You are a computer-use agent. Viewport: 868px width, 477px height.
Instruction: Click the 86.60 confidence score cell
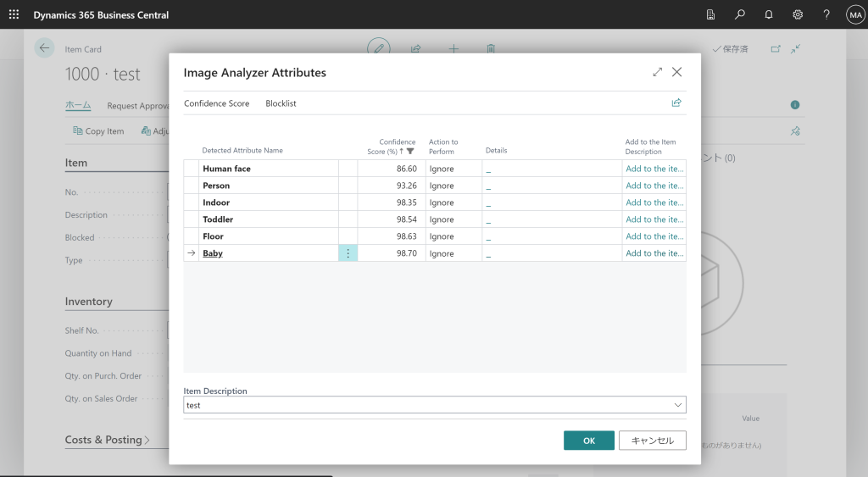(392, 169)
